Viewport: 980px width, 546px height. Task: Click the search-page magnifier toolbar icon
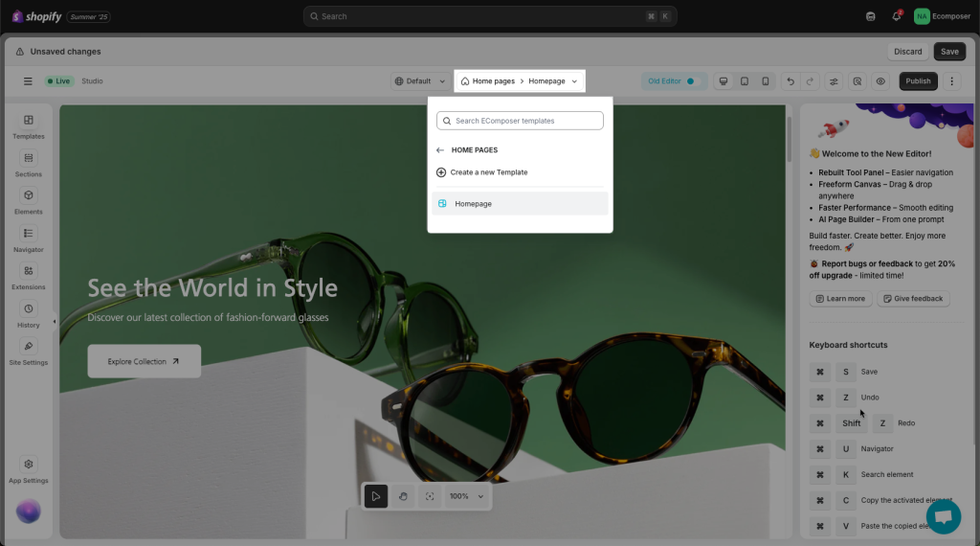click(x=857, y=81)
